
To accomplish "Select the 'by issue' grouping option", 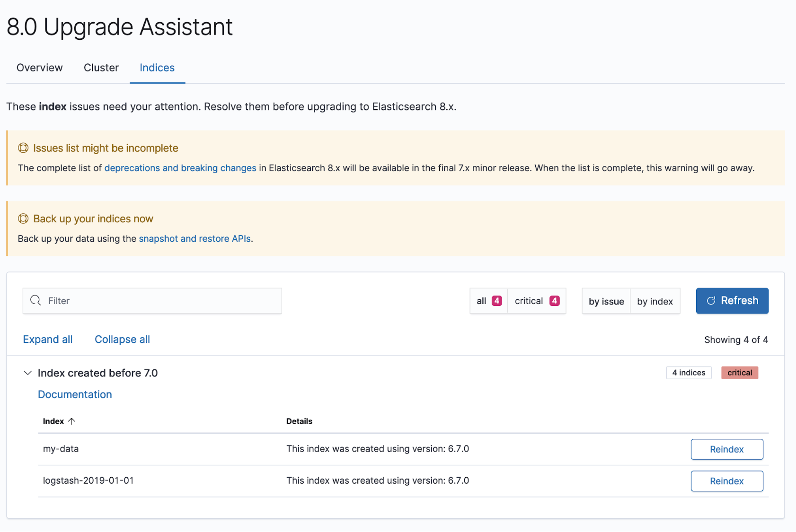I will 606,301.
